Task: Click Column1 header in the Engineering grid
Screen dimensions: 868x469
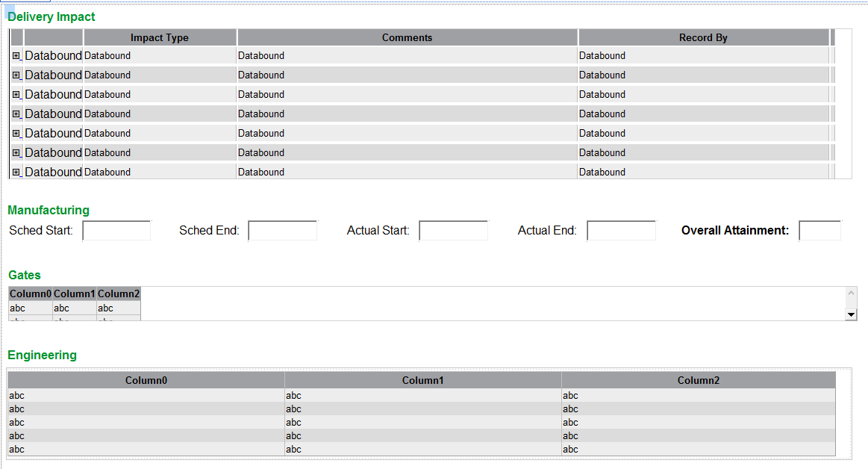Action: pos(423,381)
